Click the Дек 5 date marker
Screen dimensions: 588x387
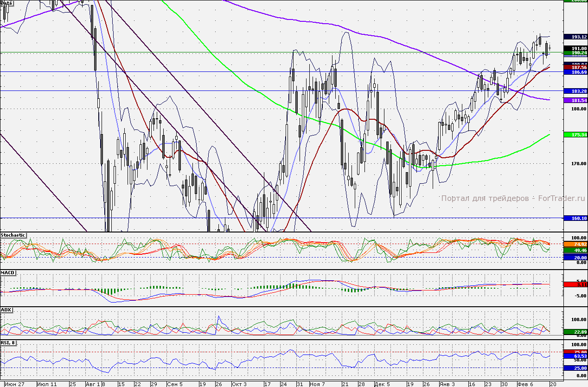pos(382,384)
